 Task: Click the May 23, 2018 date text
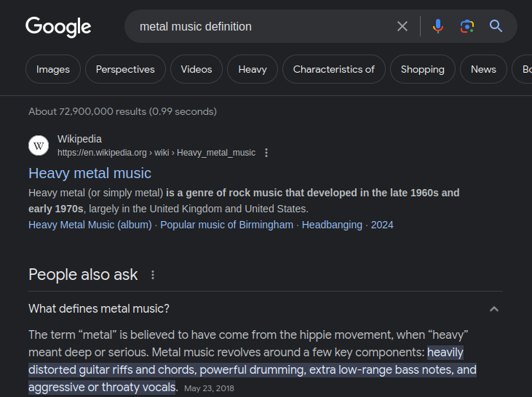[209, 388]
